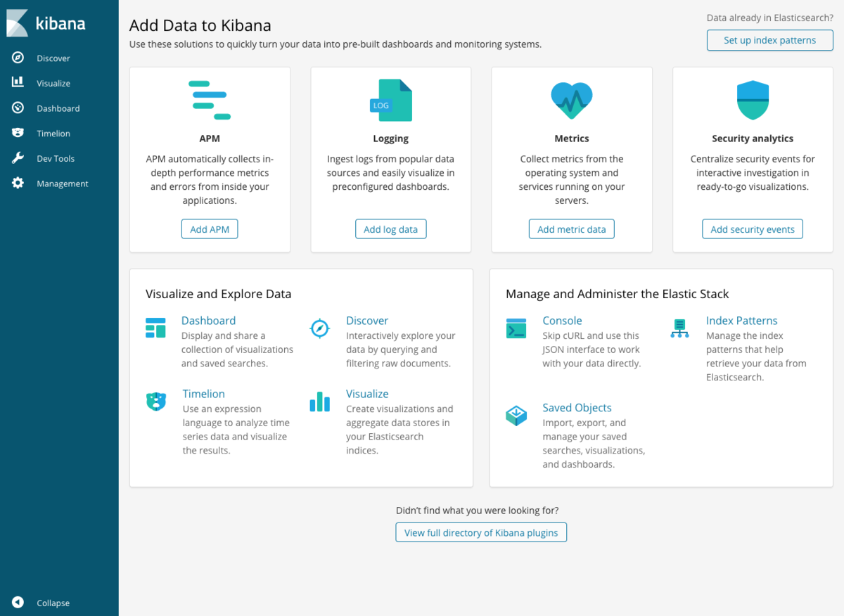
Task: Click the Metrics heartbeat icon
Action: (572, 100)
